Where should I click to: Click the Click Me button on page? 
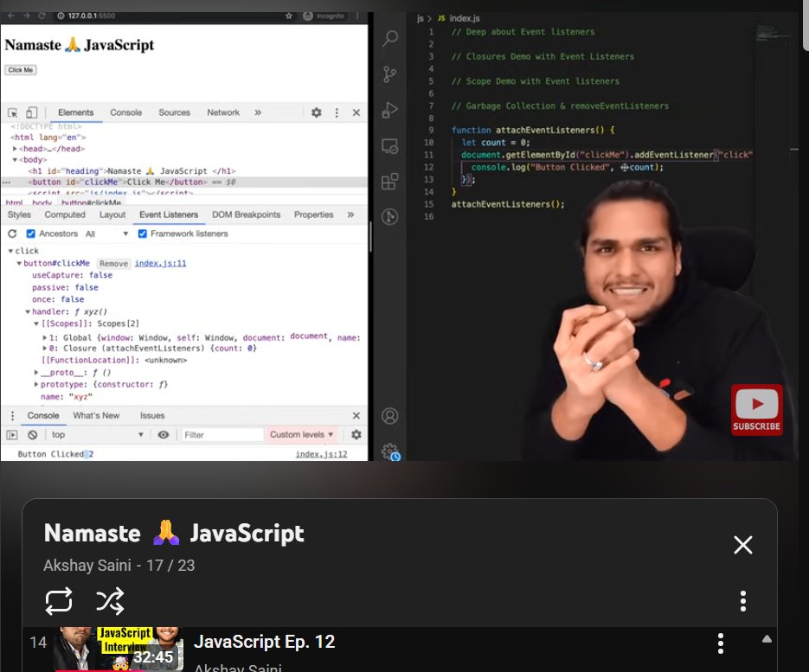(x=21, y=70)
